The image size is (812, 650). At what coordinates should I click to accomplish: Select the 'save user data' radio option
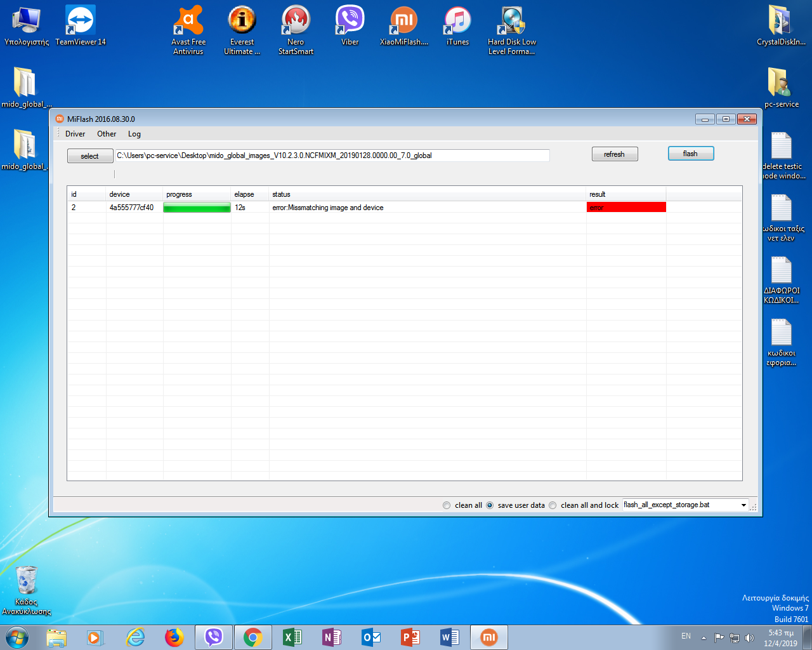coord(490,505)
